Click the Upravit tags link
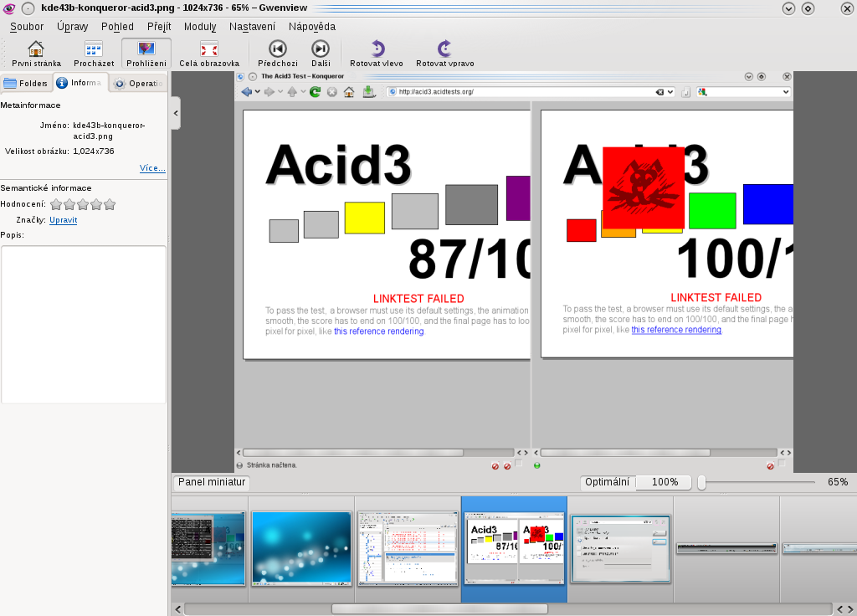The width and height of the screenshot is (857, 616). (x=64, y=220)
